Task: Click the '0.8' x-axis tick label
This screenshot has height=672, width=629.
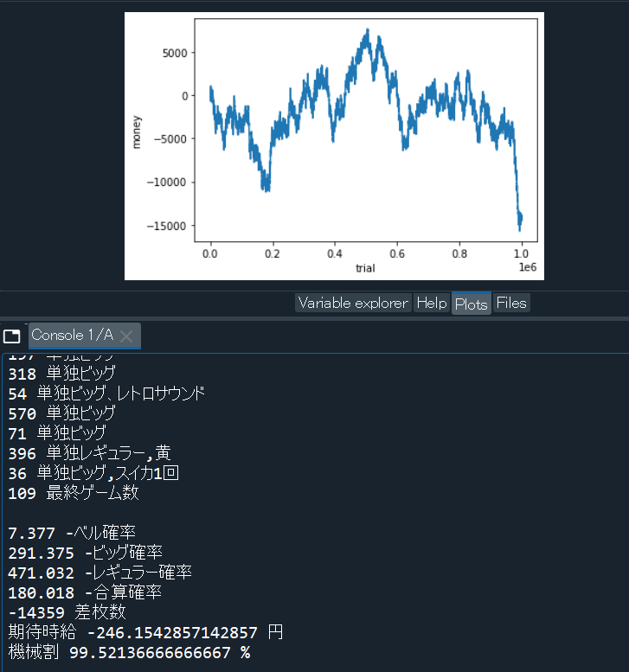Action: coord(459,253)
